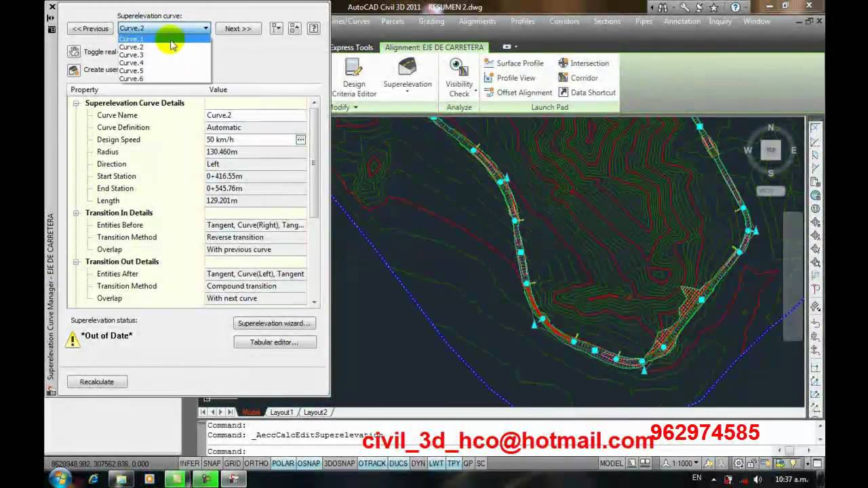Image resolution: width=868 pixels, height=488 pixels.
Task: Switch to the Express Tools ribbon tab
Action: coord(351,47)
